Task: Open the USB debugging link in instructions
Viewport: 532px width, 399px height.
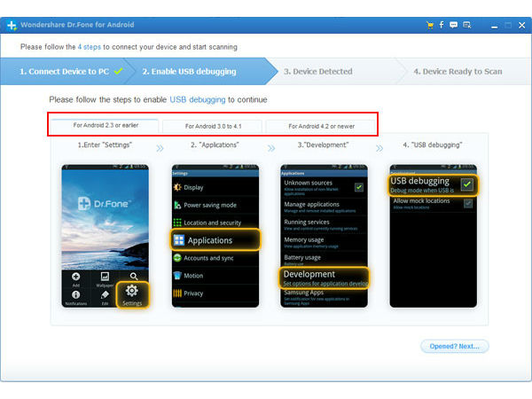Action: coord(198,99)
